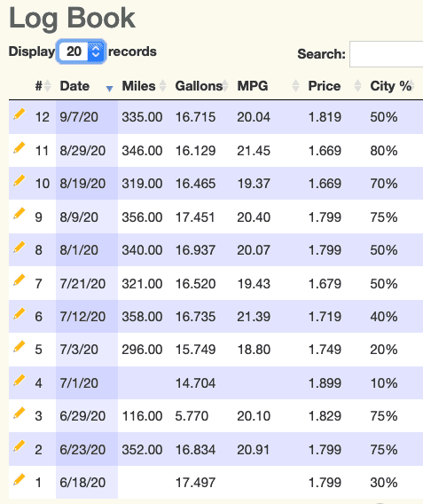Select date cell 8/19/20
The height and width of the screenshot is (504, 423).
pos(82,184)
